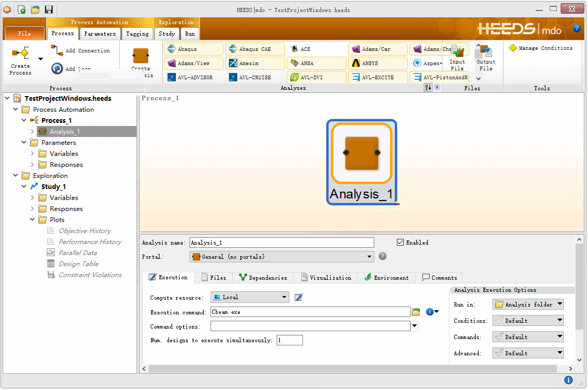The image size is (588, 390).
Task: Select the AVL-DVI analysis portal
Action: coord(317,77)
